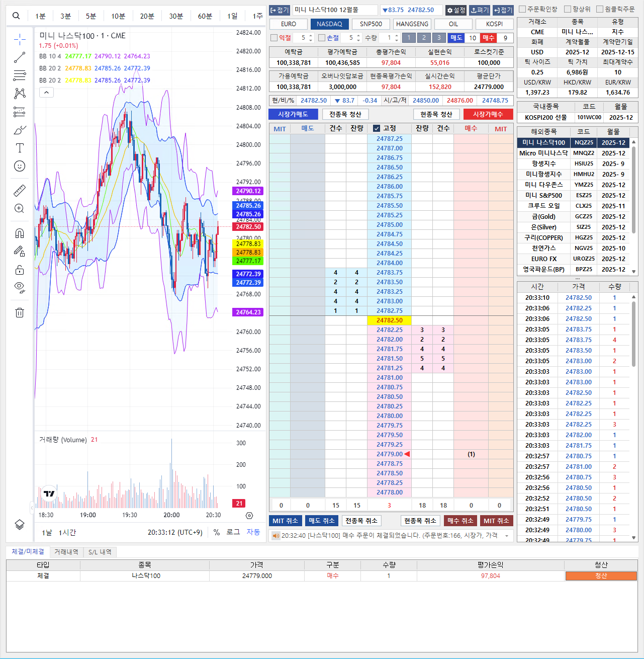Click the right 접기 collapse button
The height and width of the screenshot is (659, 644).
pyautogui.click(x=503, y=10)
